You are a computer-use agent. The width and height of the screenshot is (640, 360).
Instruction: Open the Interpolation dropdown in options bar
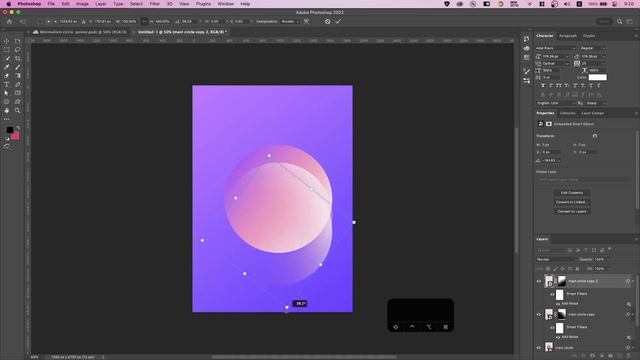point(290,22)
